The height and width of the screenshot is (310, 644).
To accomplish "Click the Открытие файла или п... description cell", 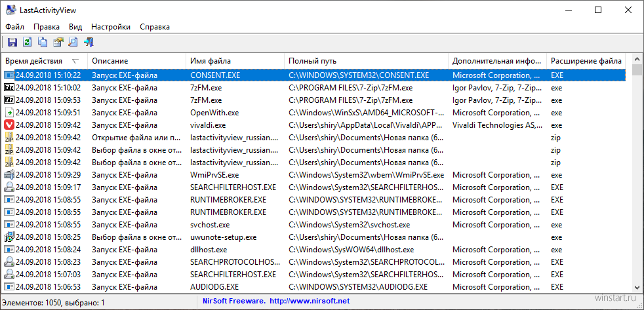I will coord(137,138).
